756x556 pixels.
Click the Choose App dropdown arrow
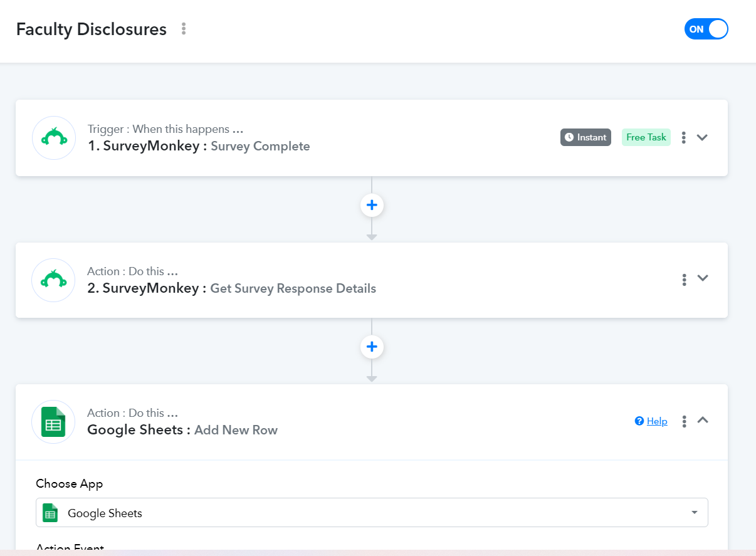695,513
